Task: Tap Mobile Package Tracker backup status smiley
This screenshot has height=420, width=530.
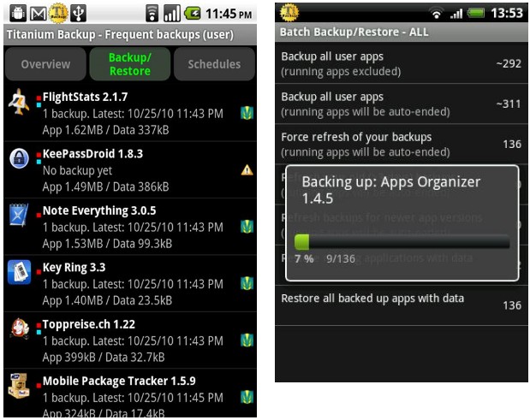Action: point(247,397)
